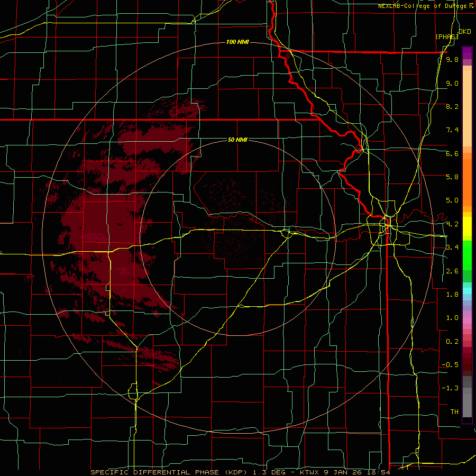Click the 9.0 value on the scale
476x476 pixels.
pyautogui.click(x=452, y=83)
